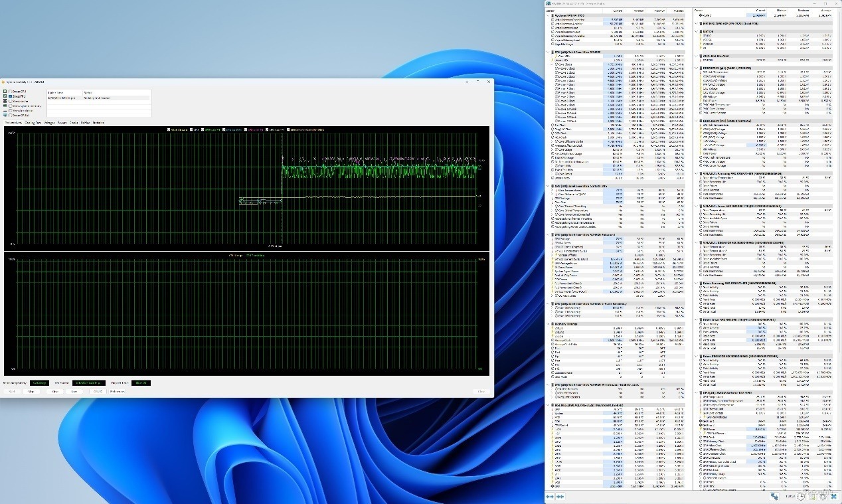Screen dimensions: 842x504
Task: Switch to the Cooling Fans tab
Action: (33, 123)
